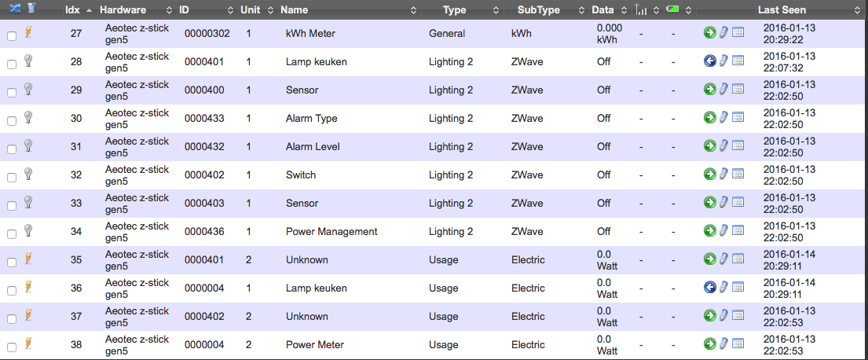The height and width of the screenshot is (360, 868).
Task: Click sort arrows at right of Name column
Action: point(414,11)
